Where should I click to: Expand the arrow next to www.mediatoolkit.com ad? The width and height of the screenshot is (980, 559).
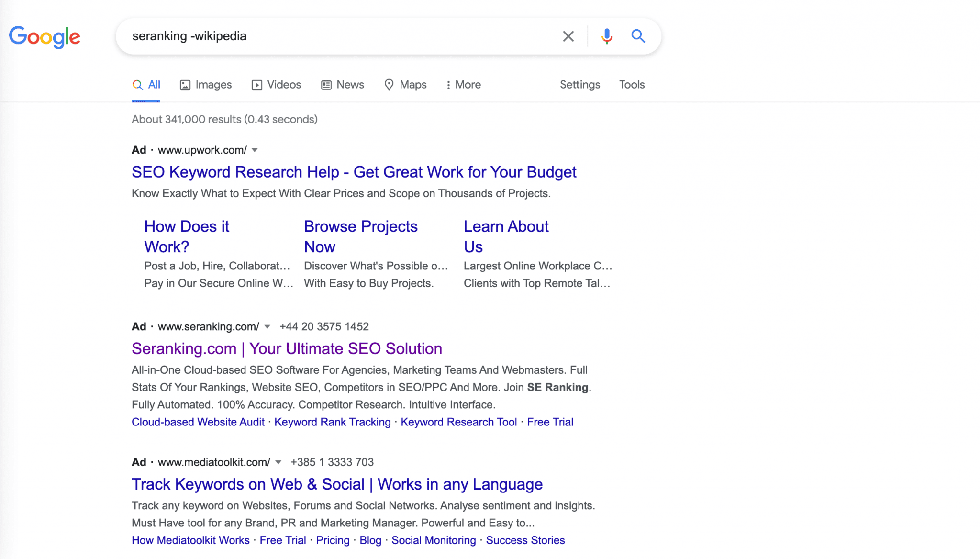278,462
